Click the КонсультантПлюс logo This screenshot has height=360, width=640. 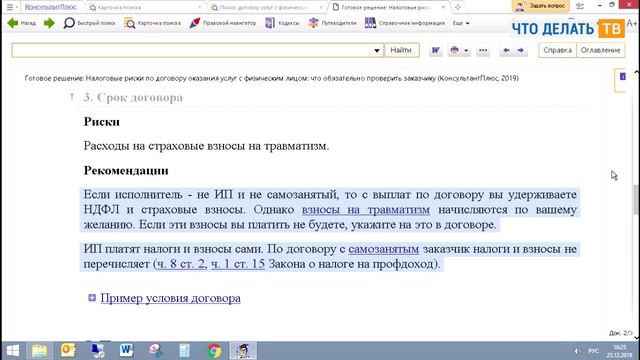coord(51,7)
